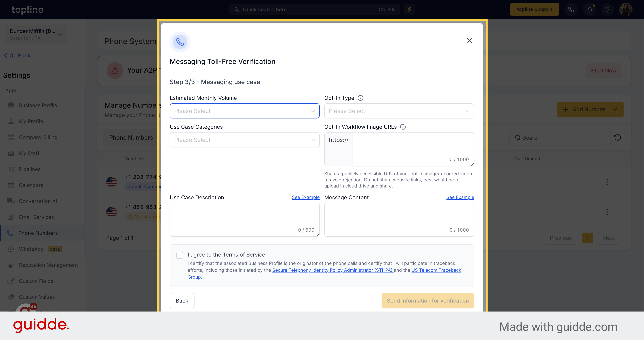Open the notifications bell
Viewport: 644px width, 340px height.
click(590, 10)
